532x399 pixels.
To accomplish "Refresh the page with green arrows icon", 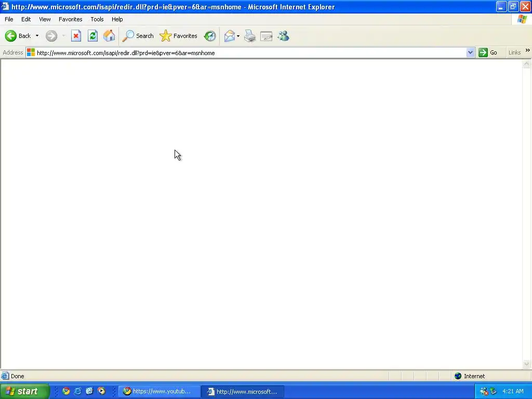I will point(92,36).
